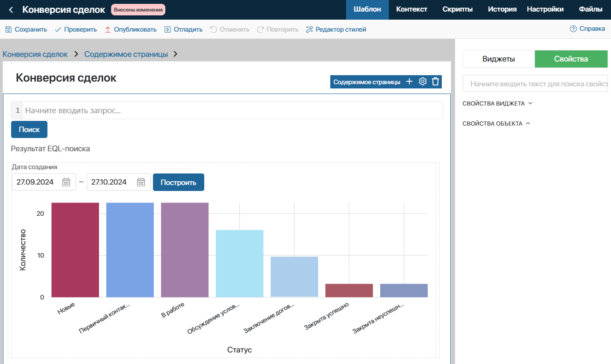The image size is (611, 364).
Task: Click Проверить in the toolbar
Action: point(76,29)
